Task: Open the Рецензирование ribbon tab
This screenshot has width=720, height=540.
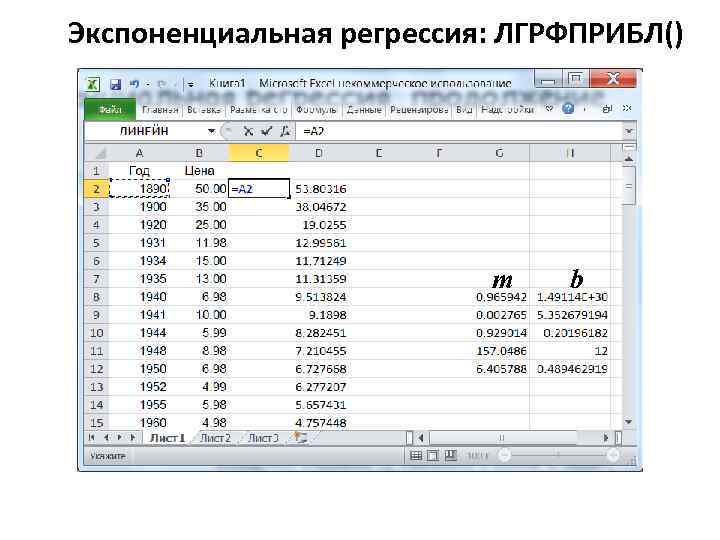Action: coord(419,110)
